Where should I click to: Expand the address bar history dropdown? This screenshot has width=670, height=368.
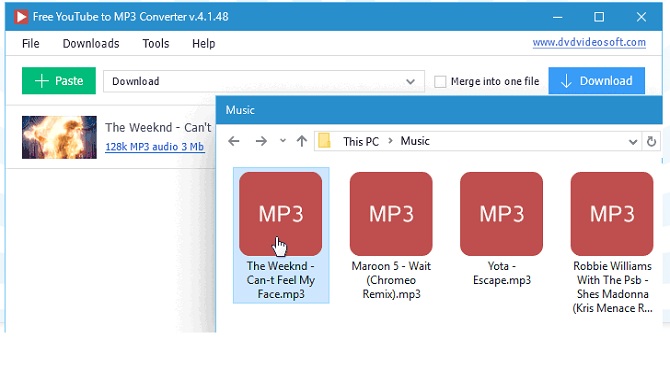pyautogui.click(x=633, y=142)
